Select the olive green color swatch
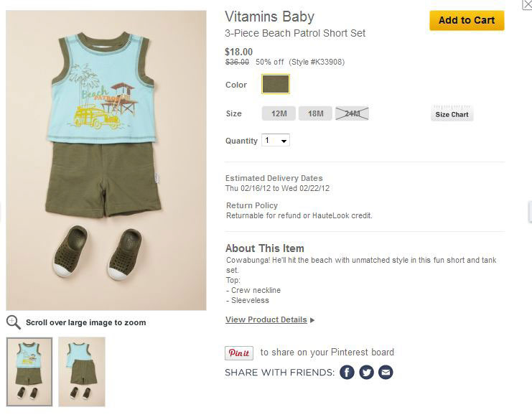532x420 pixels. [275, 84]
